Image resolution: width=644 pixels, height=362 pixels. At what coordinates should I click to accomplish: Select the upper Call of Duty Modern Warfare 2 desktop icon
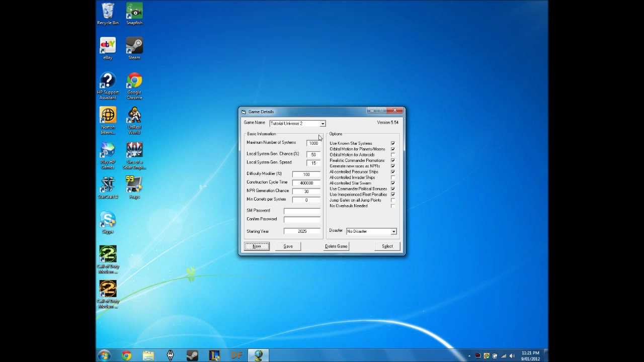(x=108, y=259)
